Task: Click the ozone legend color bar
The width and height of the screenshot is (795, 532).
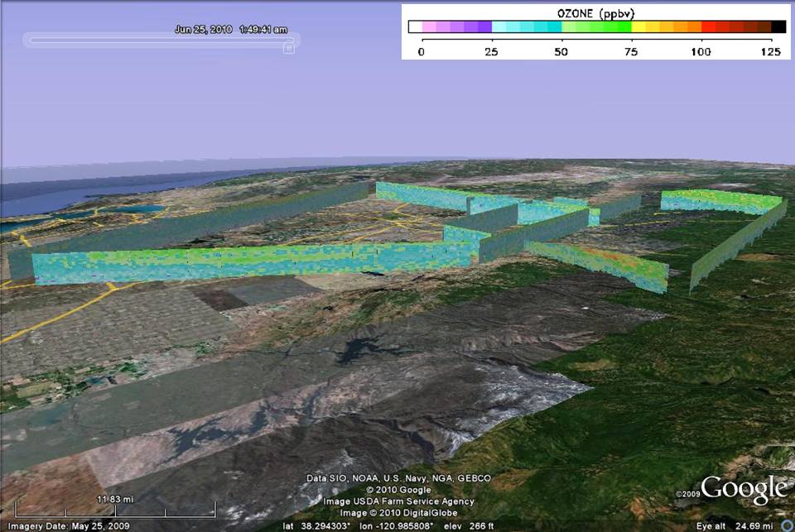Action: [597, 26]
